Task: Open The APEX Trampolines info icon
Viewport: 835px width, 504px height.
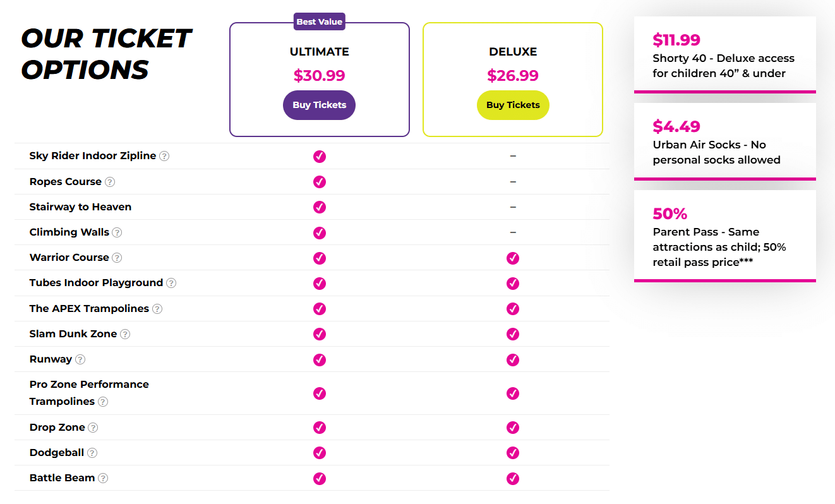Action: (157, 309)
